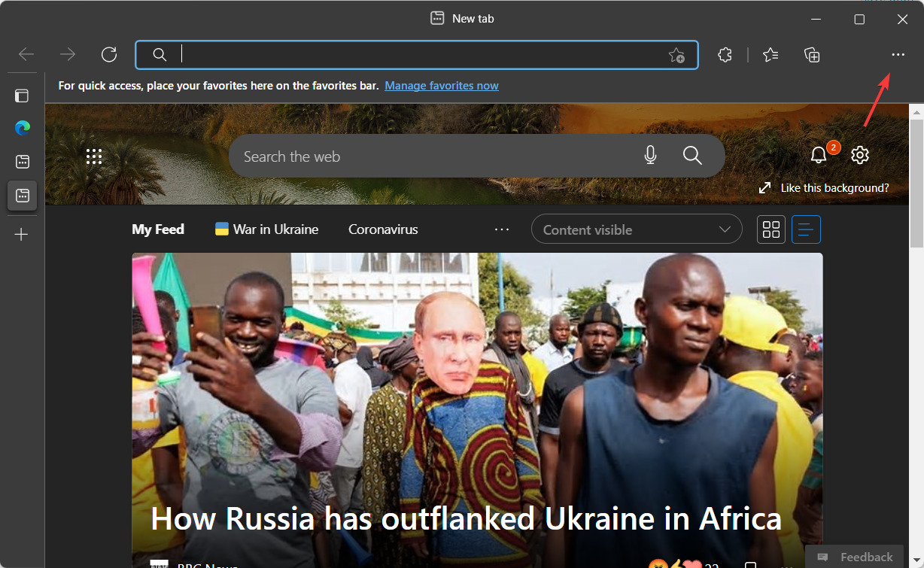Show more feed topics ellipsis
This screenshot has height=568, width=924.
502,229
